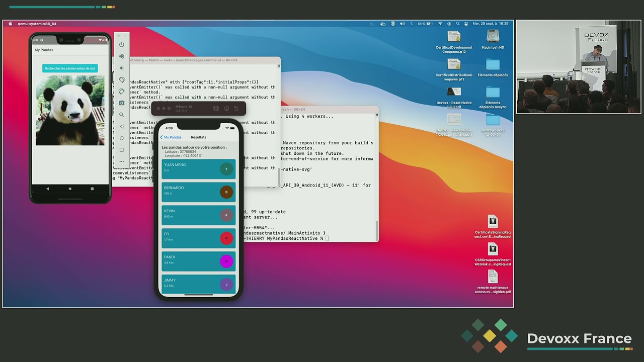The width and height of the screenshot is (644, 362).
Task: Click the emulator power button icon
Action: 121,45
